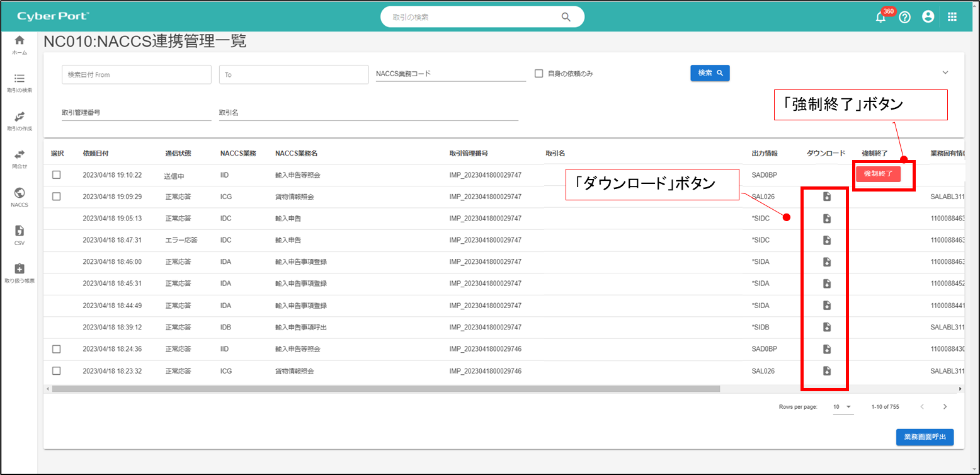Open CSV in the left sidebar
This screenshot has height=475, width=980.
click(20, 234)
